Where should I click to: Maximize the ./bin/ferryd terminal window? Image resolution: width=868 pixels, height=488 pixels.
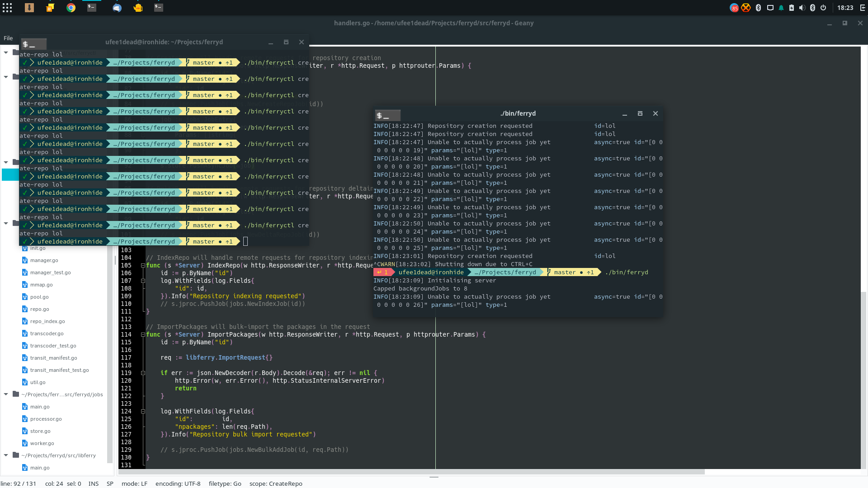pyautogui.click(x=640, y=113)
